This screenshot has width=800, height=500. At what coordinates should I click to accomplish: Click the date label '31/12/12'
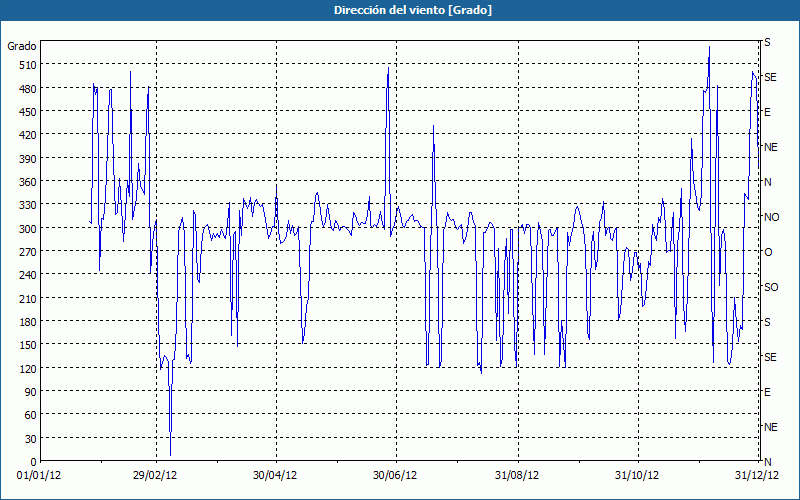click(757, 476)
